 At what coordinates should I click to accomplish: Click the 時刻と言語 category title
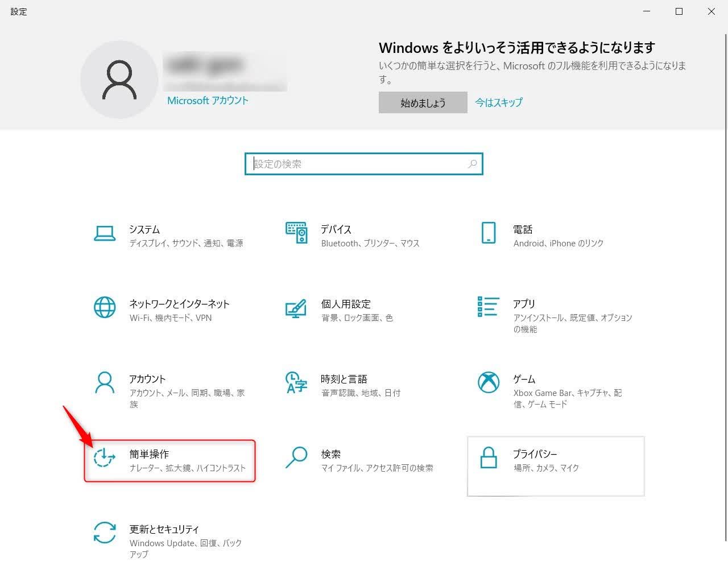point(344,379)
